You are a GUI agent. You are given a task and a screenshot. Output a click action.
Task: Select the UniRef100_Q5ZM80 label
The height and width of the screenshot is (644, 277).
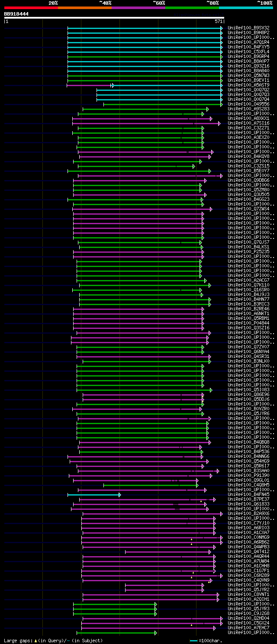point(248,190)
